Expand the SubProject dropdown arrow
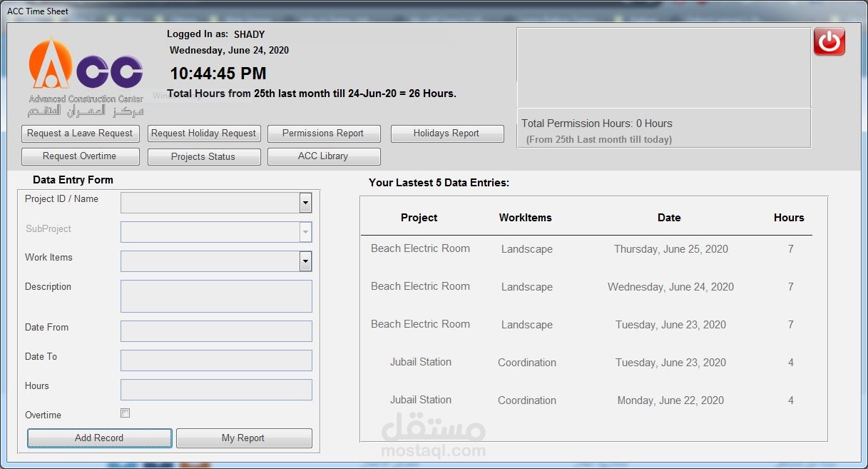The image size is (868, 469). click(x=305, y=232)
